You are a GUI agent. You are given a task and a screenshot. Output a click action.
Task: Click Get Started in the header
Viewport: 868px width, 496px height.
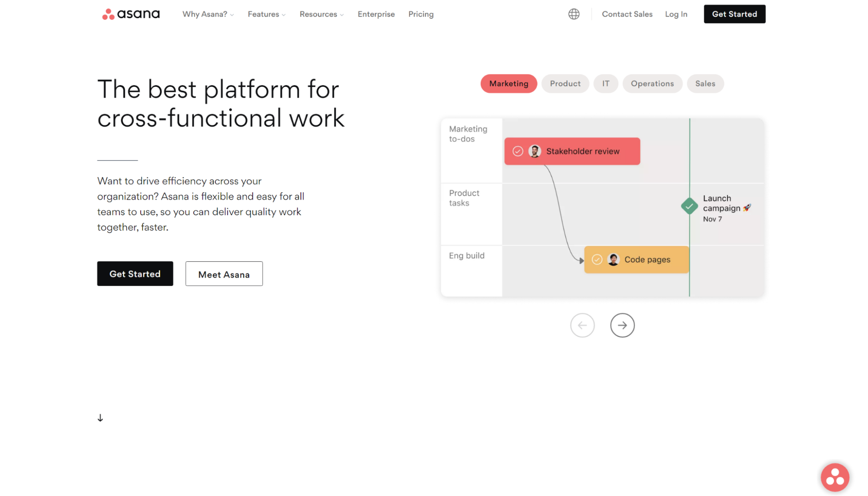pos(734,14)
